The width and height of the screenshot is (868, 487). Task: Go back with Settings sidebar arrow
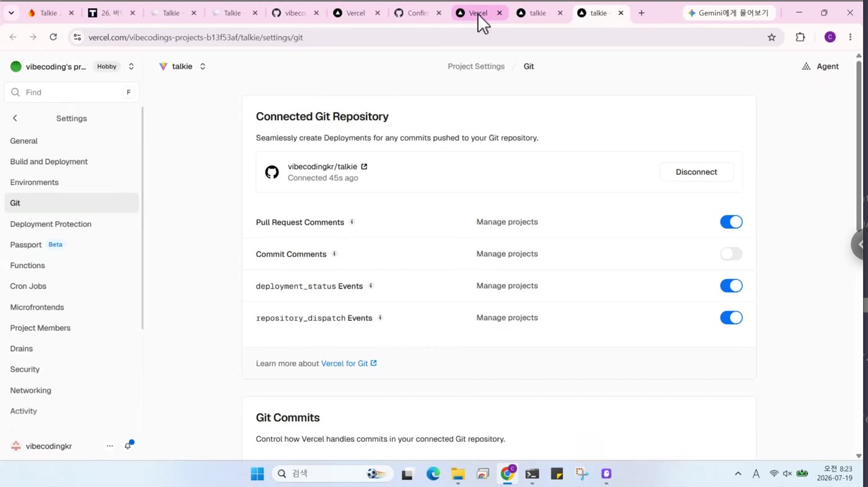tap(15, 118)
